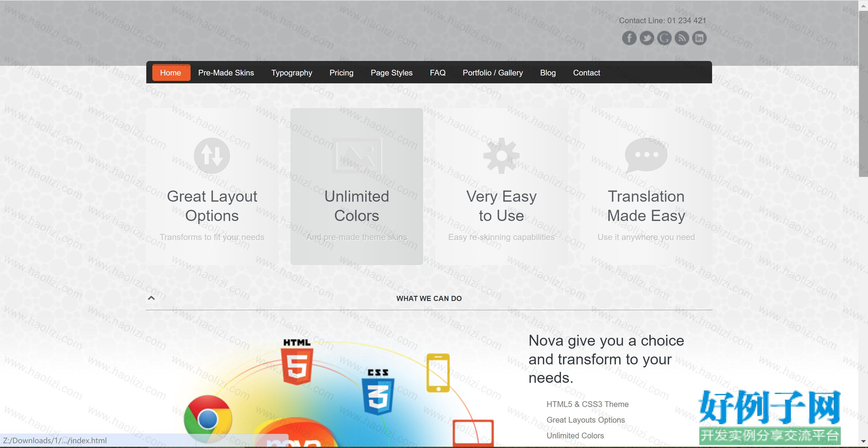Viewport: 868px width, 448px height.
Task: Click the Chrome browser logo
Action: pos(208,419)
